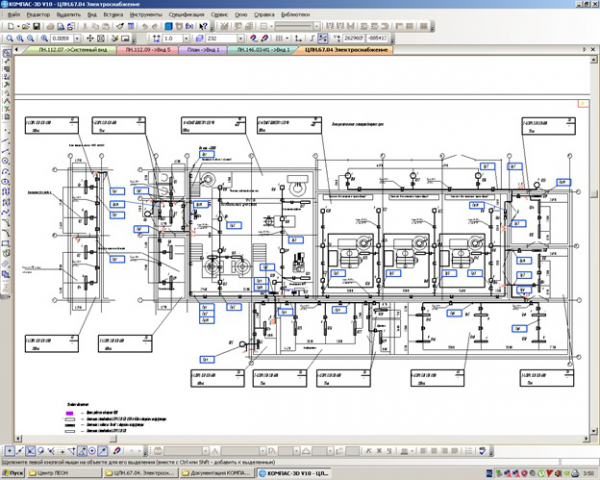Toggle the nearest-point snap in bottom toolbar
The height and width of the screenshot is (480, 600).
tap(10, 451)
